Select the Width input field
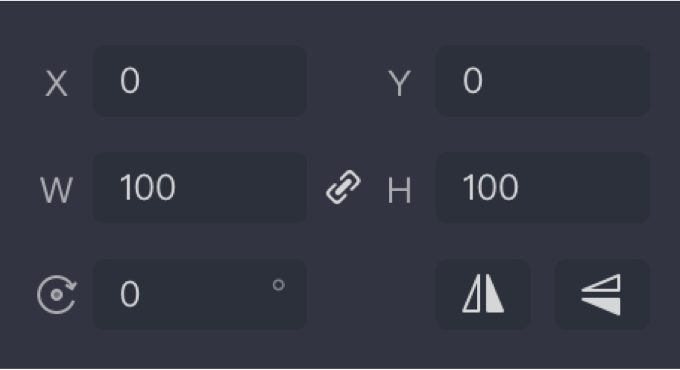 (200, 187)
